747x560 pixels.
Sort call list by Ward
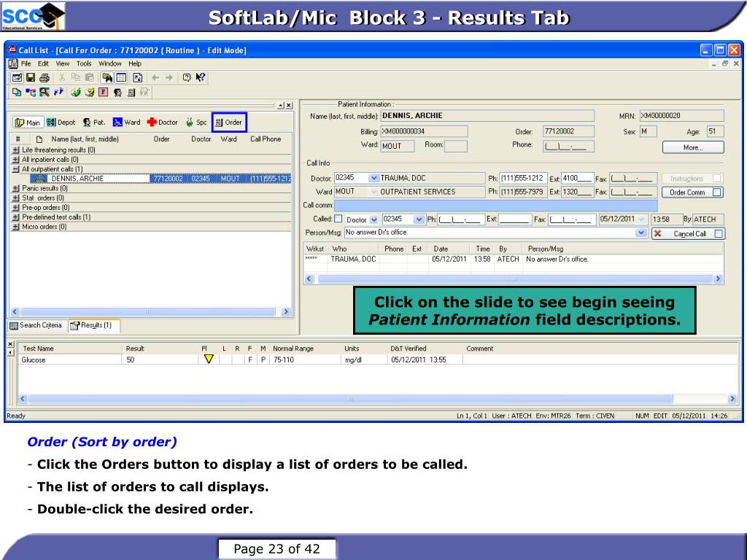[127, 122]
